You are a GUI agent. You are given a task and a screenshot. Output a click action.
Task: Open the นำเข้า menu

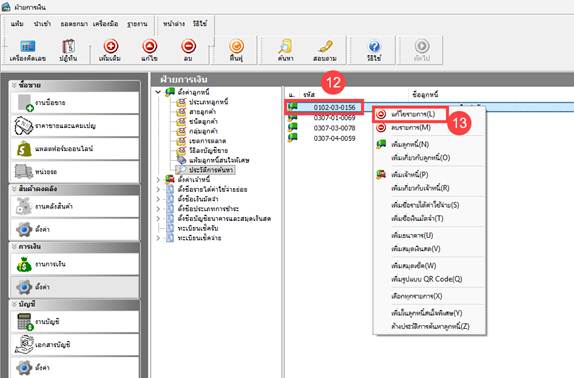[42, 24]
